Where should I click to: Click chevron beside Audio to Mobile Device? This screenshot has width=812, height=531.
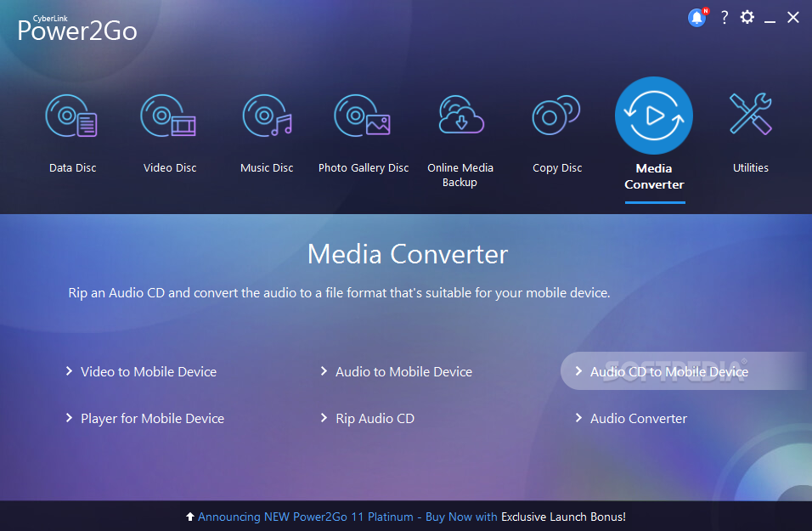pyautogui.click(x=324, y=371)
